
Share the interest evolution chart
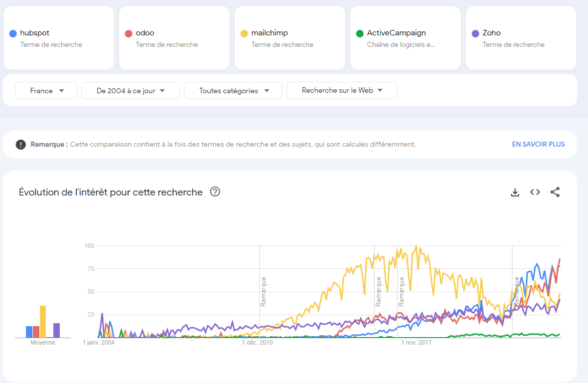point(555,192)
